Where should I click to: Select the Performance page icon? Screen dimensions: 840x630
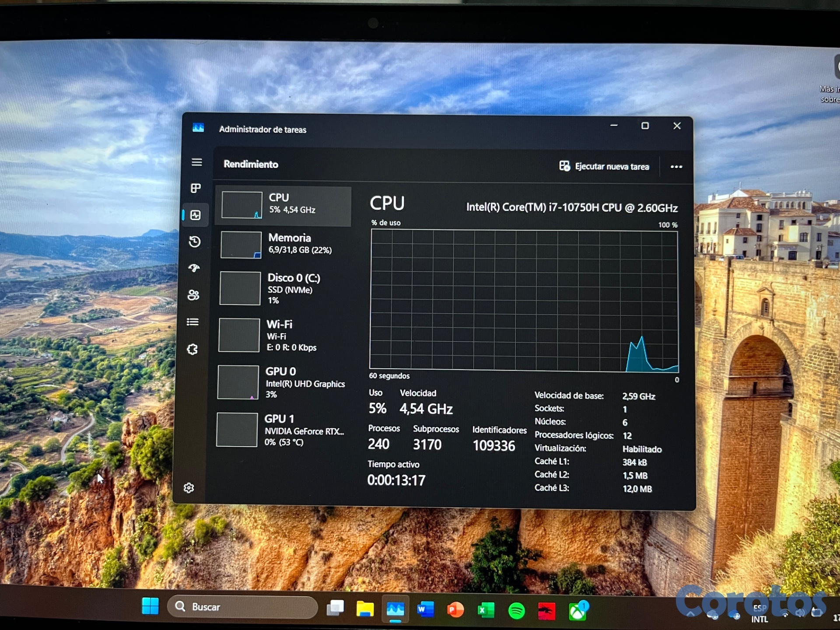click(195, 215)
